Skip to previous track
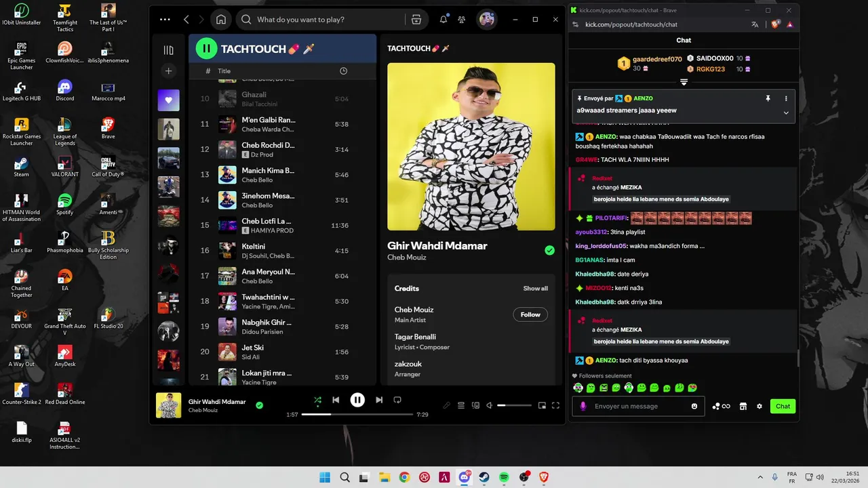This screenshot has height=488, width=868. pos(336,400)
